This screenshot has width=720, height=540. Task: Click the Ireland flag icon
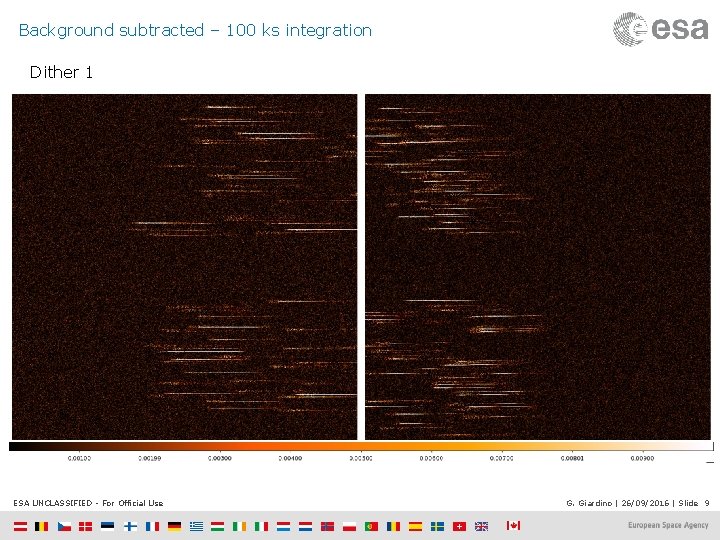point(240,526)
